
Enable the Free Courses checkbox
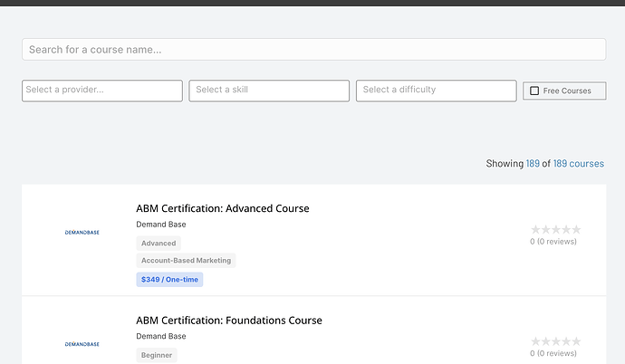click(534, 91)
